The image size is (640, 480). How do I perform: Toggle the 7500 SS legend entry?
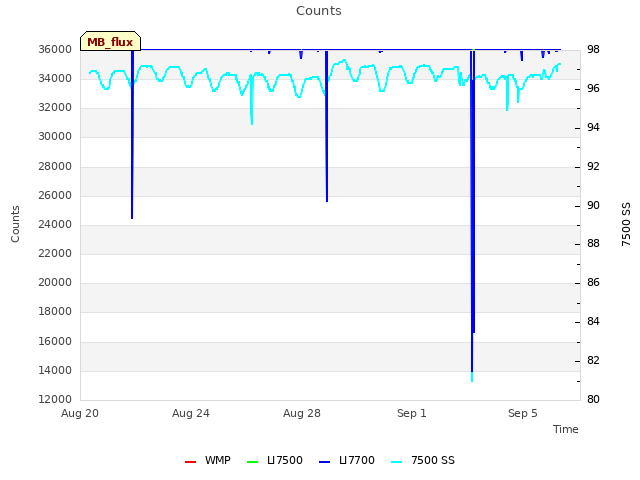(x=423, y=460)
